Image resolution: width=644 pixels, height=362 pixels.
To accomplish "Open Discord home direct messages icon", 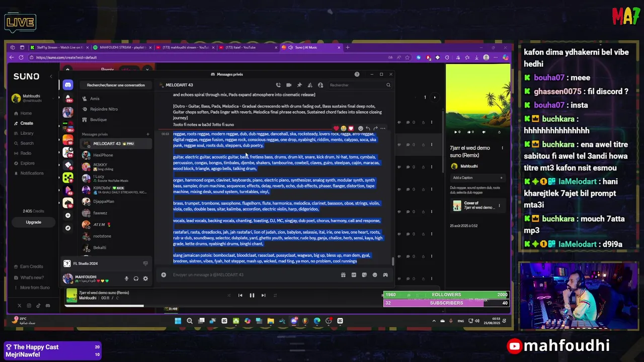I will pyautogui.click(x=68, y=85).
